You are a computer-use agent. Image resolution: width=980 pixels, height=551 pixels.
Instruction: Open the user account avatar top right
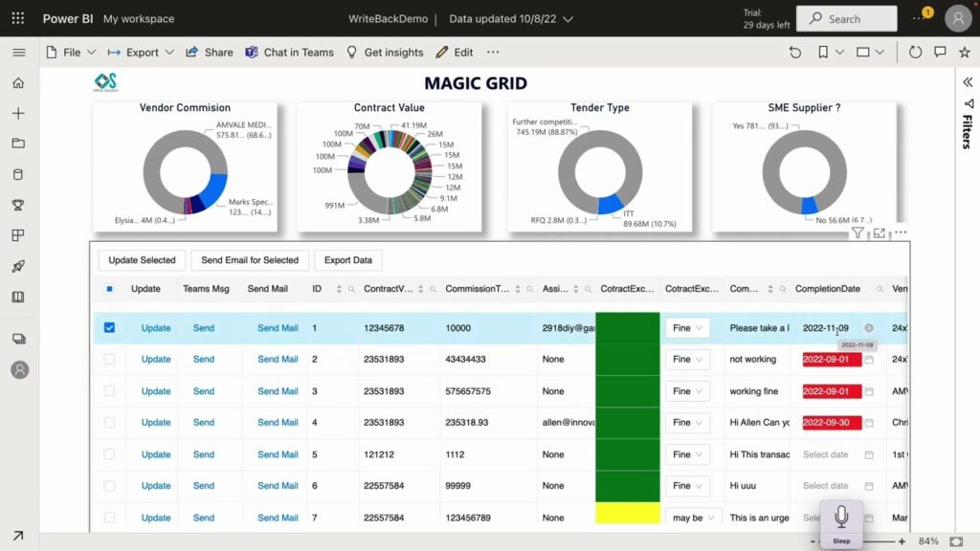point(958,18)
